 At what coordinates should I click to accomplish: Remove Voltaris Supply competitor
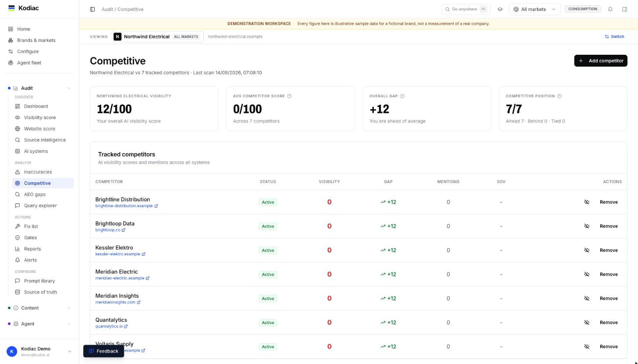pyautogui.click(x=609, y=346)
